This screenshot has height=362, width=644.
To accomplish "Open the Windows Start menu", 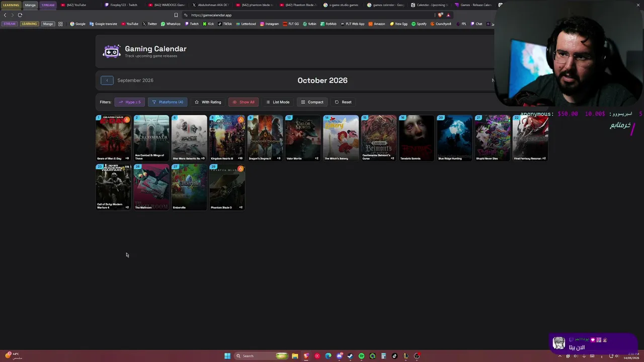I will pos(227,356).
